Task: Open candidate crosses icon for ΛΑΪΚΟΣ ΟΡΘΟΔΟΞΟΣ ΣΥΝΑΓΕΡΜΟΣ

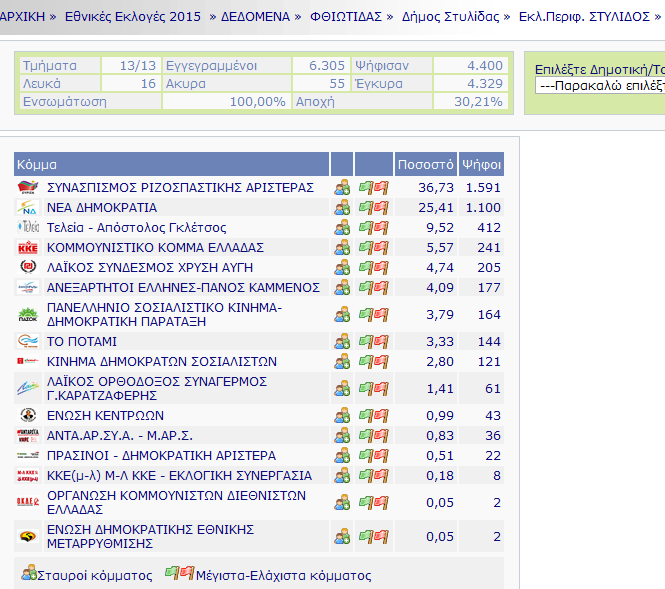Action: coord(342,388)
